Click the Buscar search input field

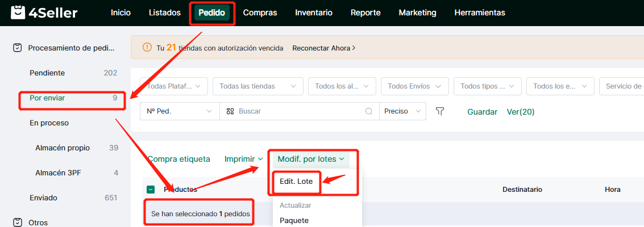pos(298,112)
